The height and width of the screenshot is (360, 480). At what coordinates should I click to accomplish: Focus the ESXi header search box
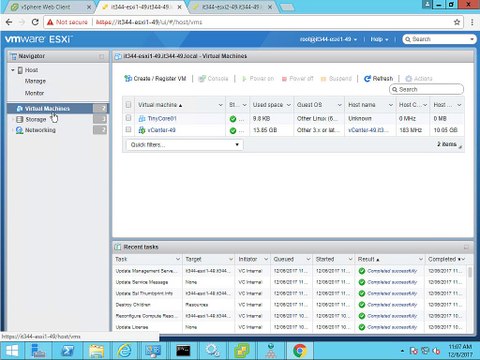click(x=439, y=39)
